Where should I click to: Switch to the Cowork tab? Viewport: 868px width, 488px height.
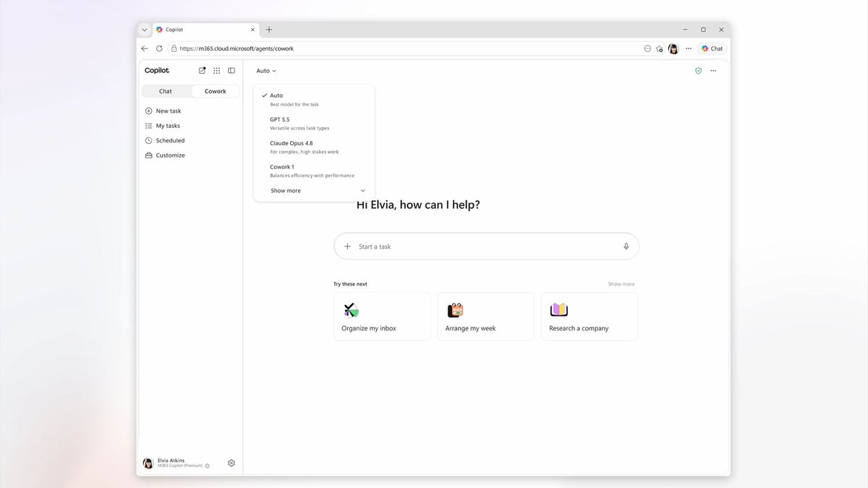pyautogui.click(x=216, y=91)
